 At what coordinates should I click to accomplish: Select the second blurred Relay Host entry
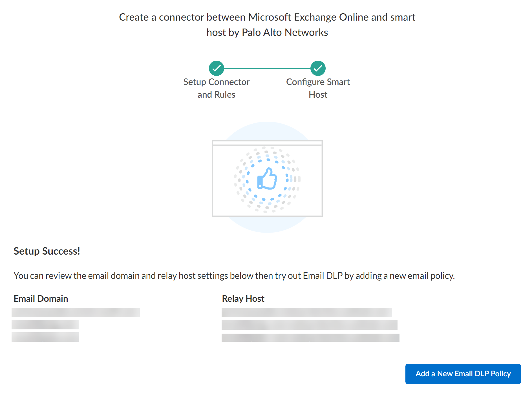pyautogui.click(x=309, y=325)
